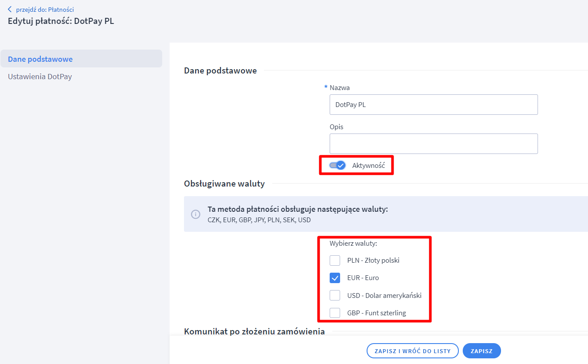588x364 pixels.
Task: Click the blue Zapisz button
Action: click(482, 351)
